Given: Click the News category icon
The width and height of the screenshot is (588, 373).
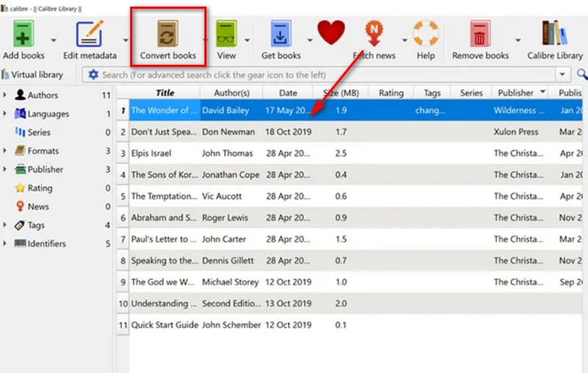Looking at the screenshot, I should coord(21,206).
